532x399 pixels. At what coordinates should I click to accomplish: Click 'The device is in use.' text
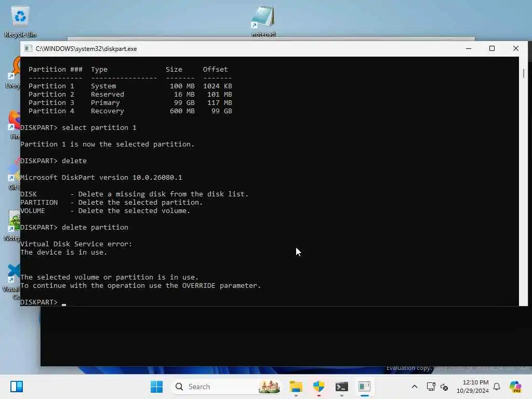(x=64, y=252)
